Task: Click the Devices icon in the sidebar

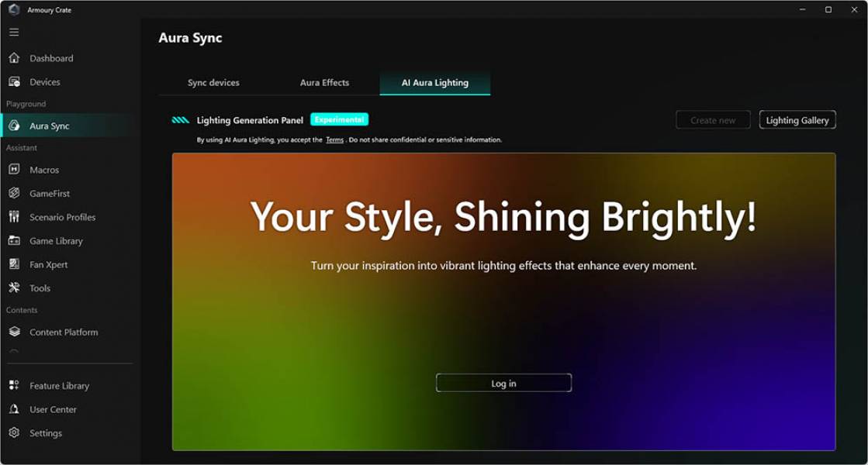Action: click(x=15, y=82)
